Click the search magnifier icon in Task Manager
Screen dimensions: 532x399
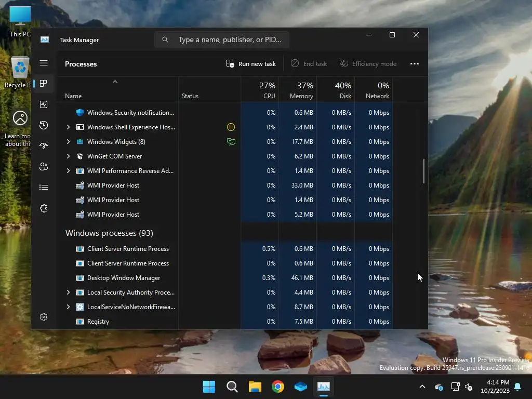point(165,39)
